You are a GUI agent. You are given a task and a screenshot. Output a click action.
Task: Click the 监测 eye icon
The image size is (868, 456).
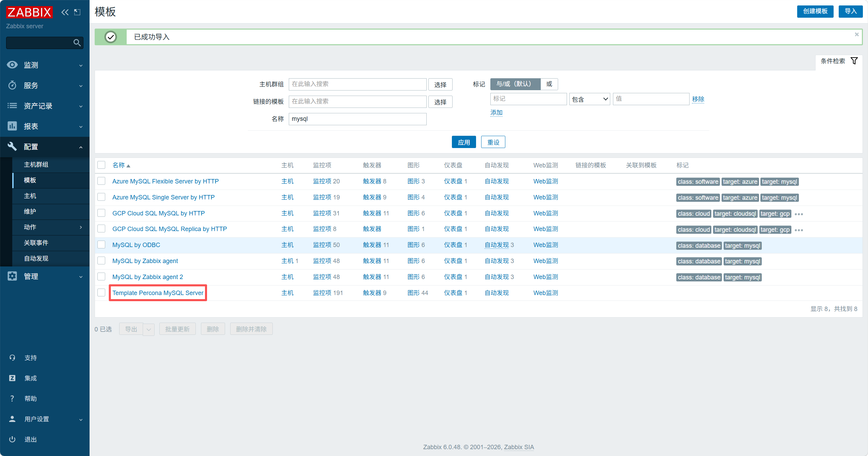12,65
